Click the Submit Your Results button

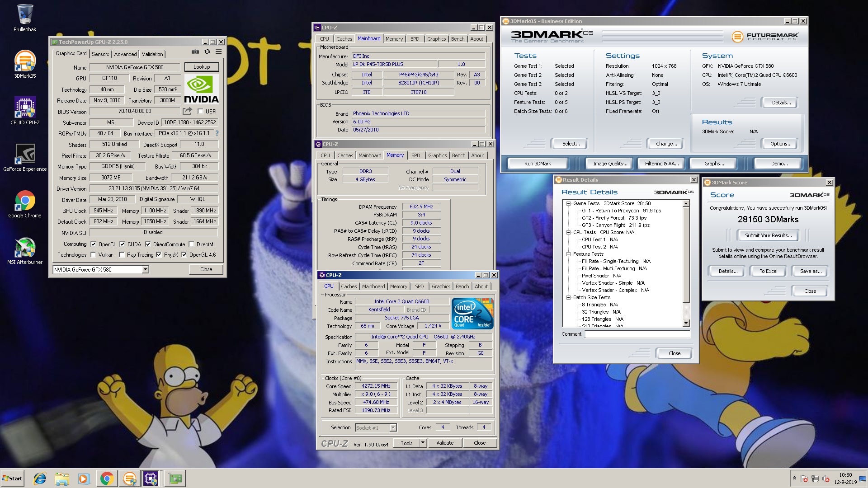[x=768, y=235]
